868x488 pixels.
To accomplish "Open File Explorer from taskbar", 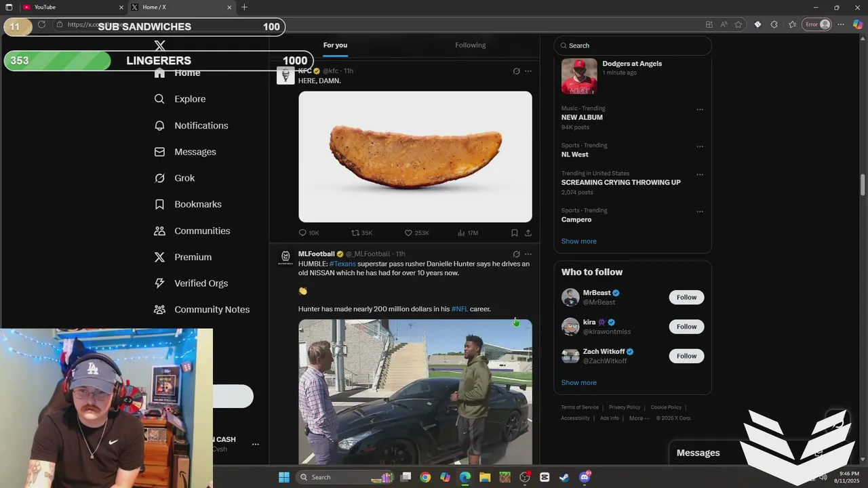I will 485,477.
